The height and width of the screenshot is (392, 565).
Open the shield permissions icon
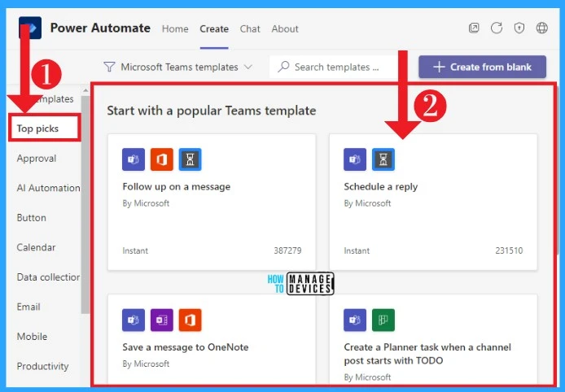pyautogui.click(x=519, y=28)
